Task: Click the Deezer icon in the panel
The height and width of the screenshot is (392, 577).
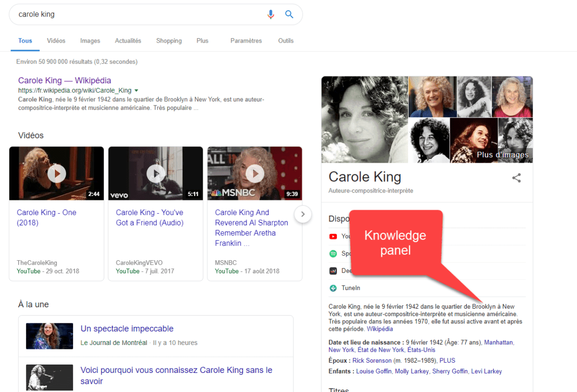Action: click(333, 271)
